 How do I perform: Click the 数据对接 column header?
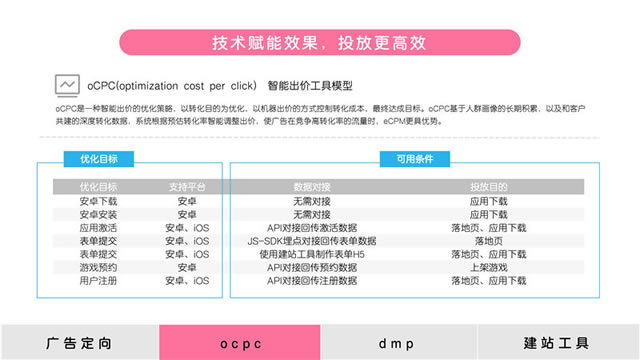pyautogui.click(x=312, y=187)
